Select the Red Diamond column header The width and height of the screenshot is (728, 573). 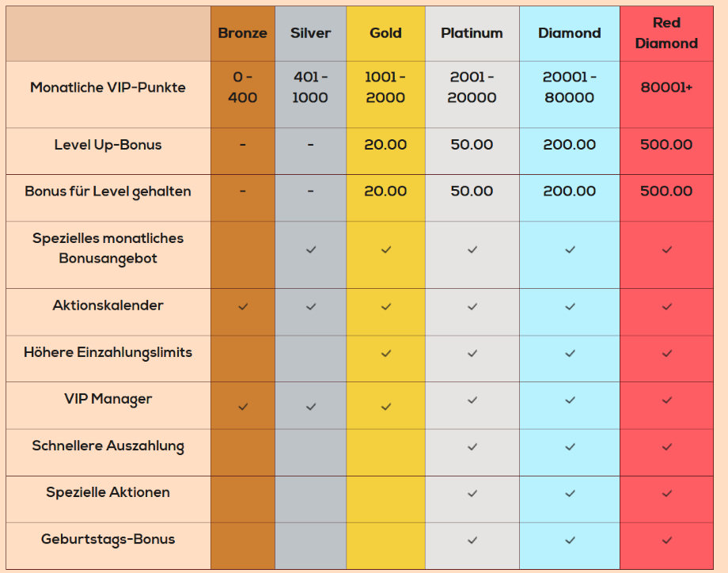tap(666, 33)
